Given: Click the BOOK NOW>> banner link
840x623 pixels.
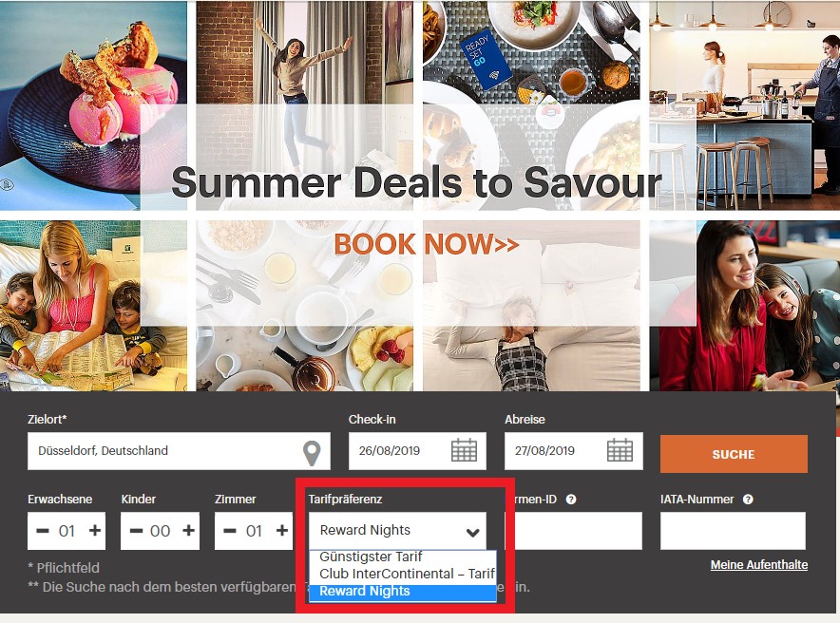Looking at the screenshot, I should (427, 245).
